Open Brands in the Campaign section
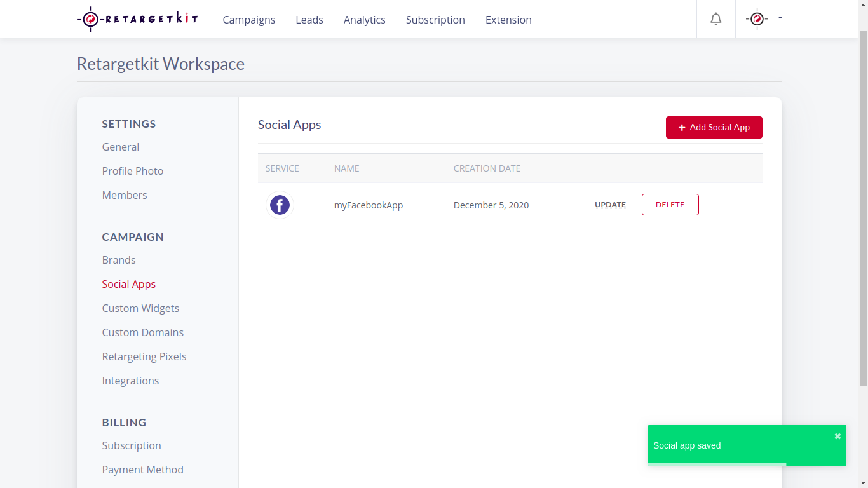Image resolution: width=868 pixels, height=488 pixels. (119, 260)
